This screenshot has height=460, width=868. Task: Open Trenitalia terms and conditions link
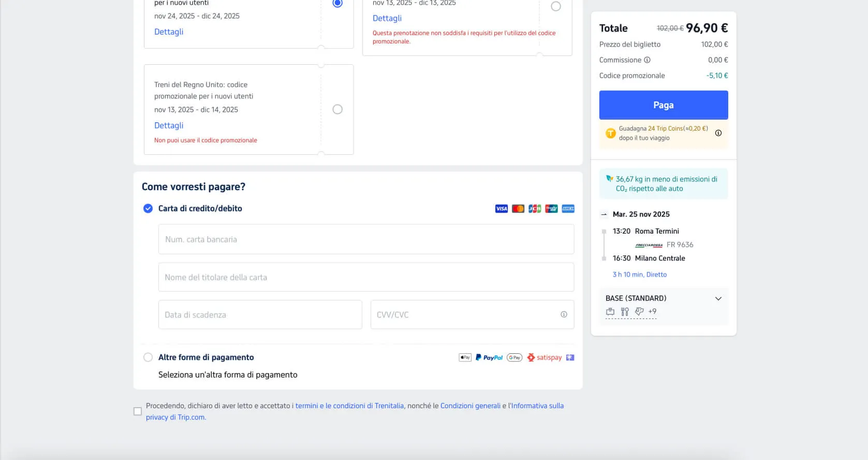pos(349,406)
